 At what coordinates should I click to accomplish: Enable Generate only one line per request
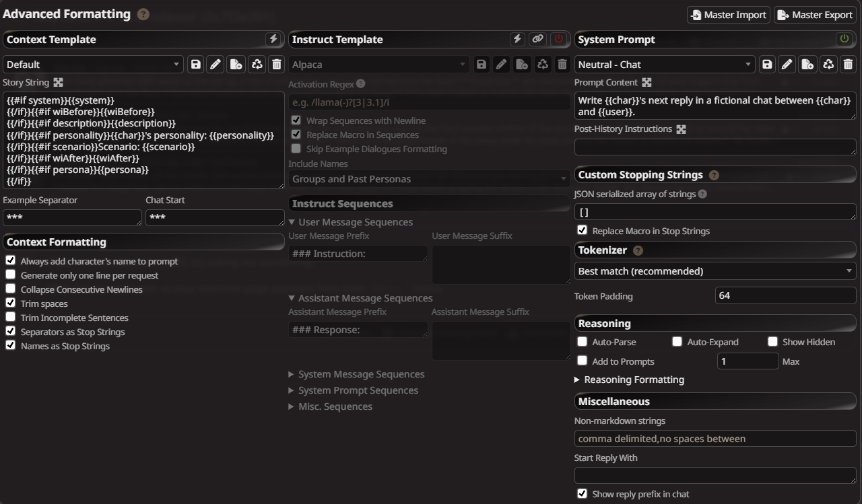(10, 275)
